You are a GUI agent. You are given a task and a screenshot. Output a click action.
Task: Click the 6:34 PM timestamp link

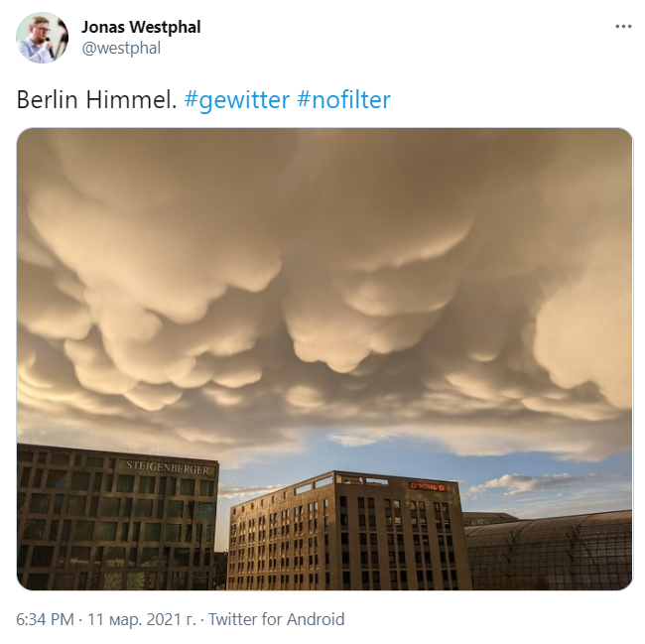(x=45, y=619)
